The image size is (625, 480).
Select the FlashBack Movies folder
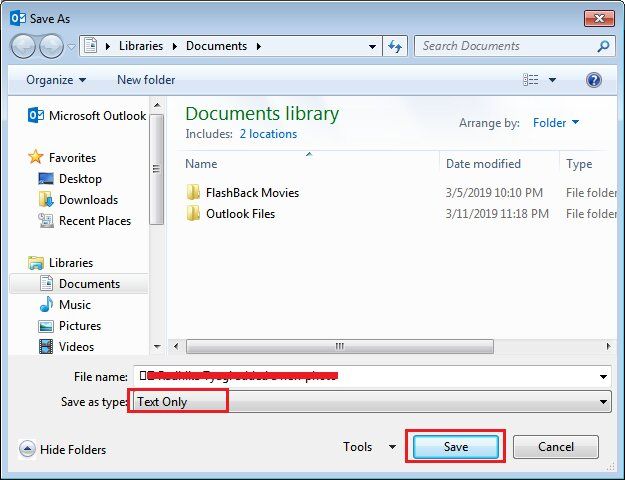click(x=252, y=193)
